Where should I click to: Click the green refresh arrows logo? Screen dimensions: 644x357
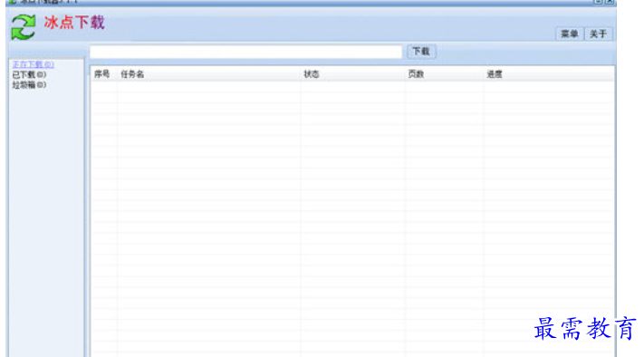tap(24, 27)
